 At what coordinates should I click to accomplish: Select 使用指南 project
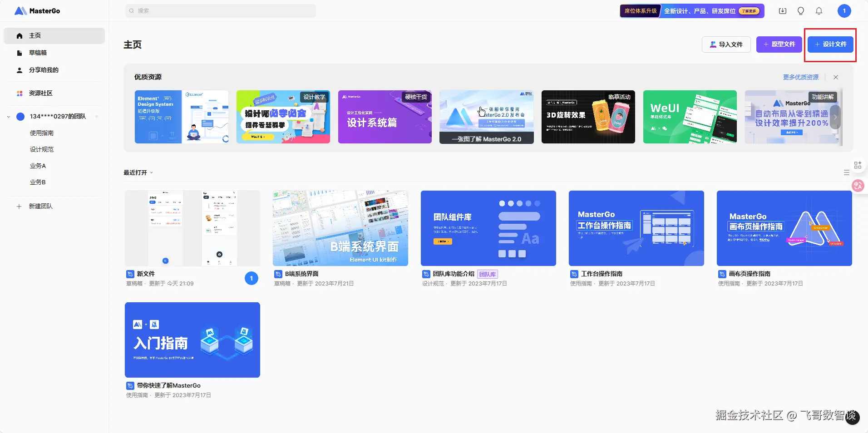[x=42, y=133]
